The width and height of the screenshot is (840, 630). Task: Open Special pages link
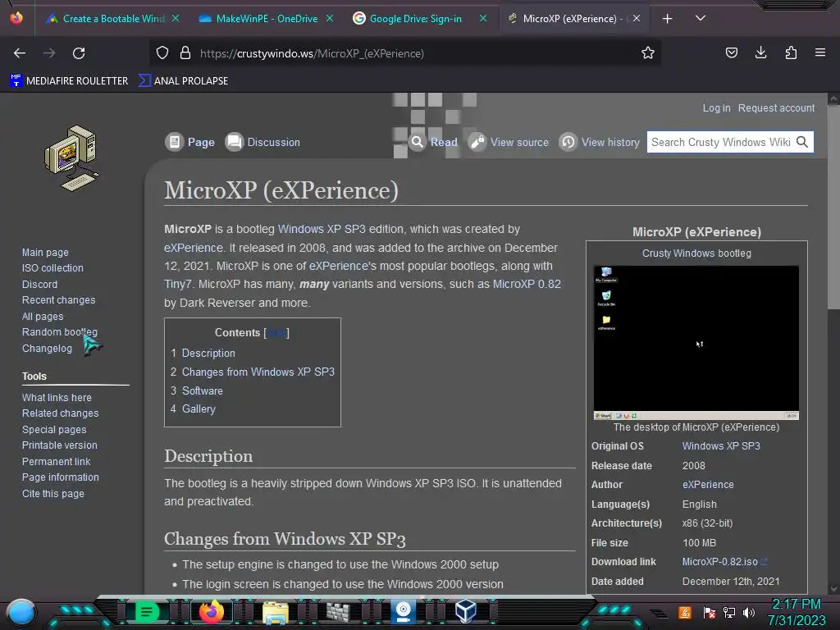(x=54, y=430)
